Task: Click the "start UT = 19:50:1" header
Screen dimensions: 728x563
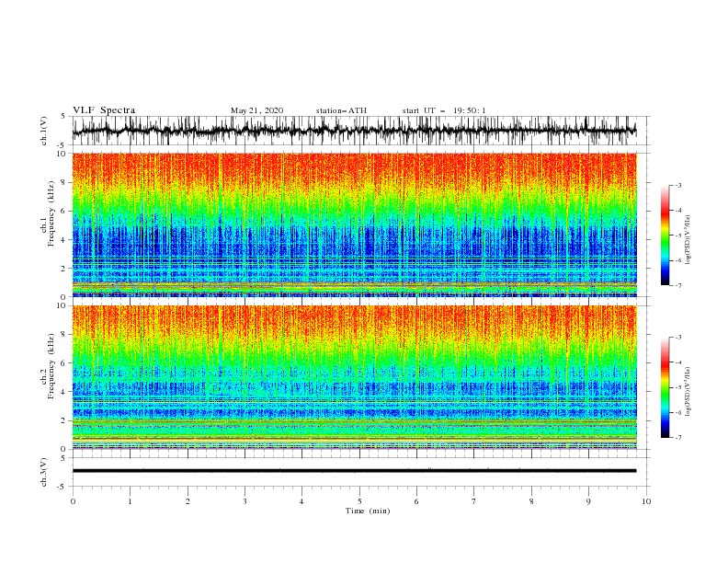Action: click(444, 110)
